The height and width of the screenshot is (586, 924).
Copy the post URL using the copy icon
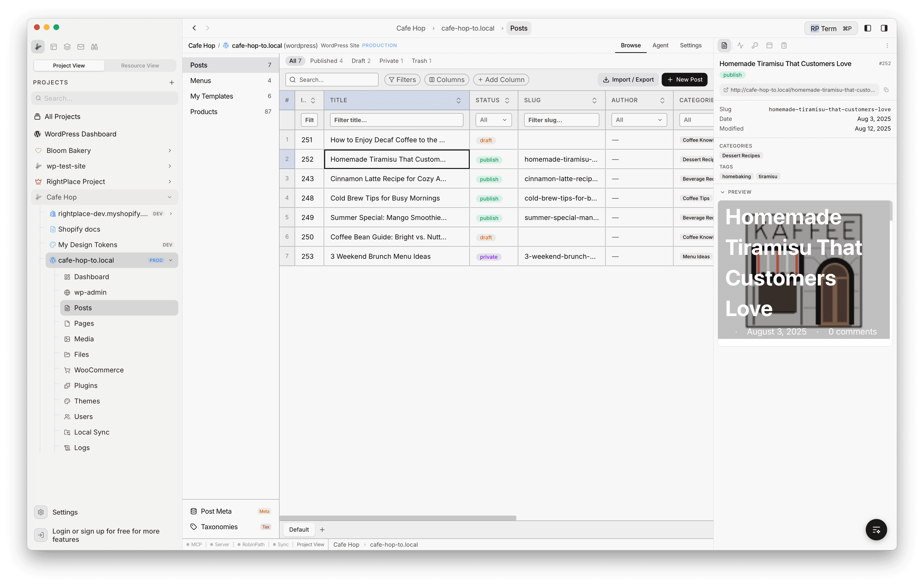click(x=886, y=90)
